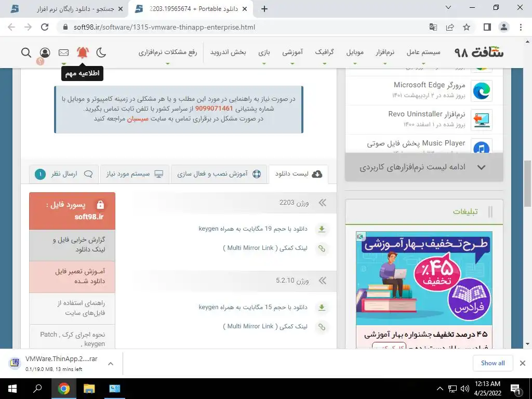Open بازی navigation menu
532x399 pixels.
click(x=264, y=52)
